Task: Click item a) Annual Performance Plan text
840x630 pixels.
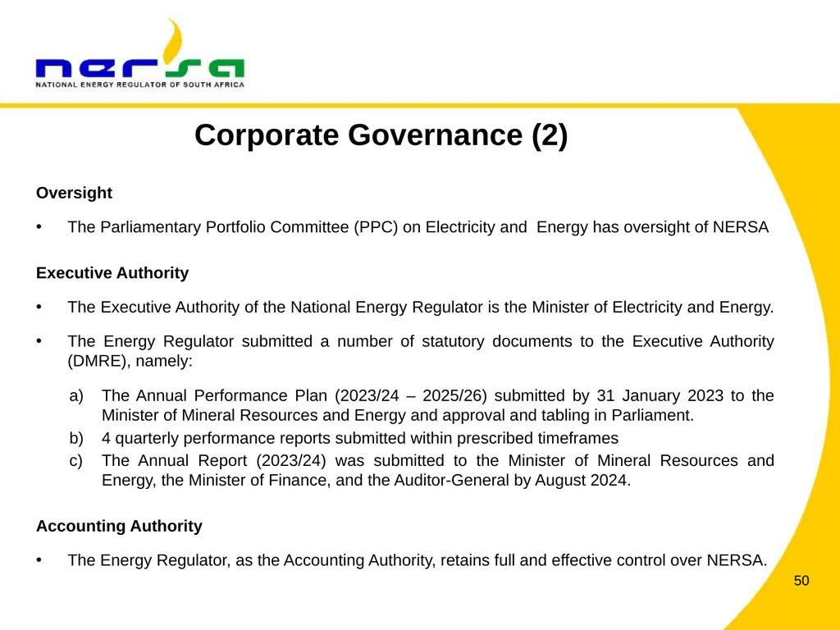Action: coord(438,405)
